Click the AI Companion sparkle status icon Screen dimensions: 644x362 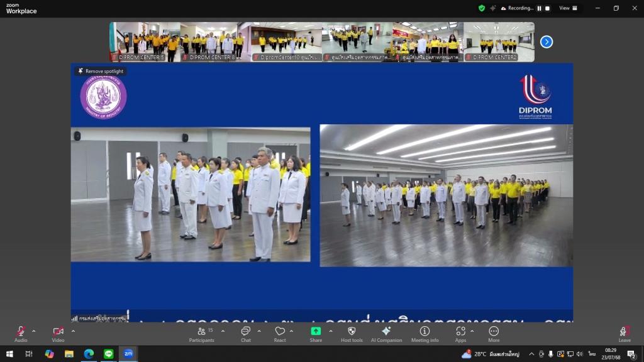[x=492, y=8]
